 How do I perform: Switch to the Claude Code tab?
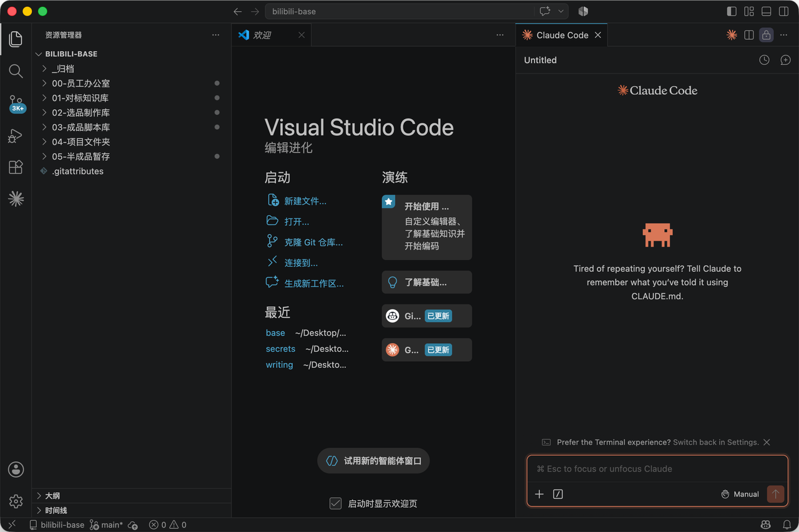click(562, 35)
